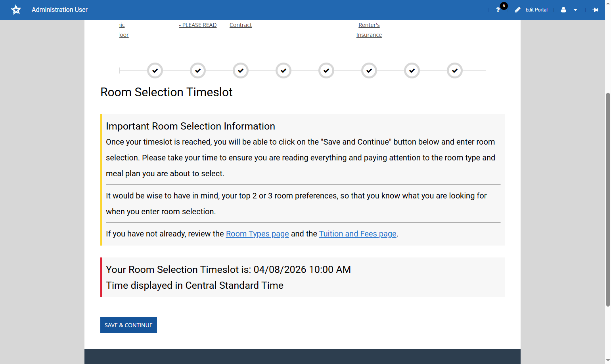Click the star logo icon
Screen dimensions: 611x364
[x=16, y=10]
